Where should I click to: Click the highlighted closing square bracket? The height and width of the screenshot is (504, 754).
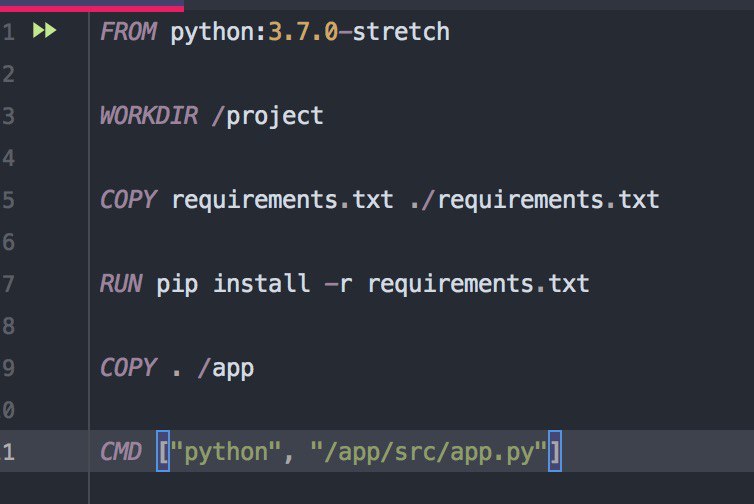pyautogui.click(x=555, y=452)
